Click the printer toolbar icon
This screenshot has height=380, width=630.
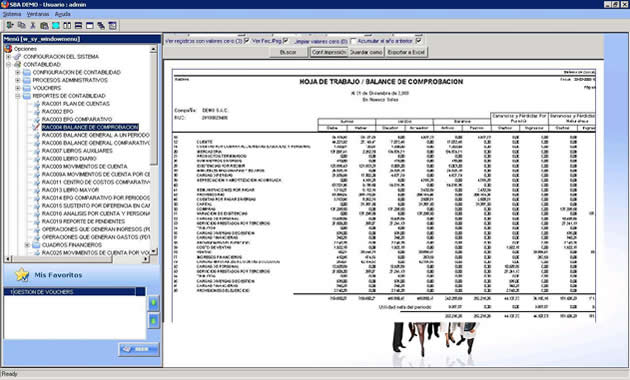pos(44,25)
